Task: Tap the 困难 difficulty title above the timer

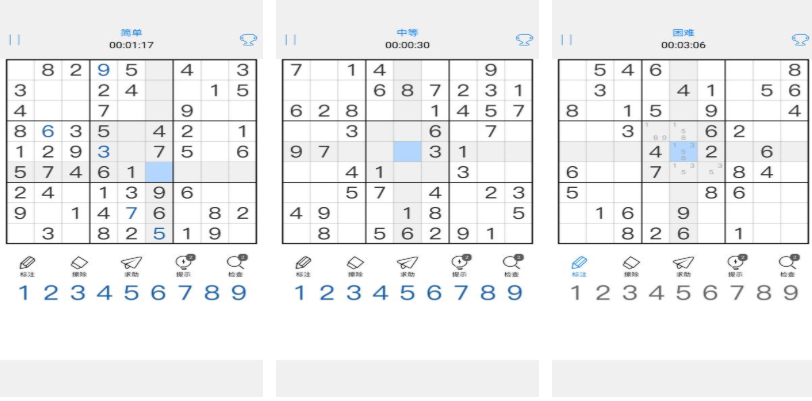Action: [683, 33]
